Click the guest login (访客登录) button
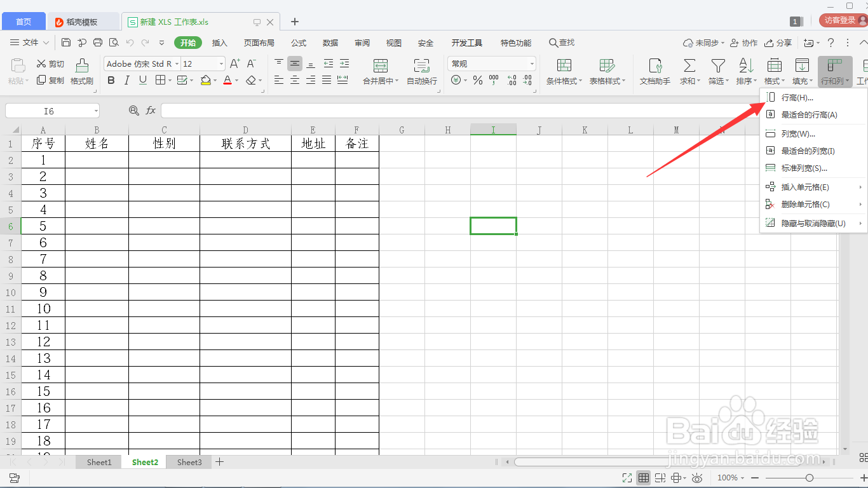Image resolution: width=868 pixels, height=488 pixels. click(843, 20)
